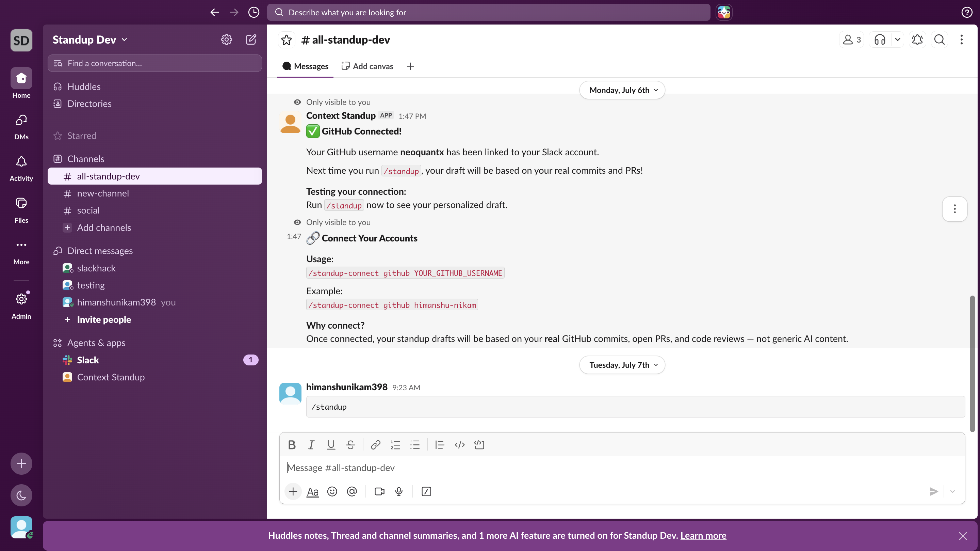Open himanshunikam398 self direct message
Viewport: 980px width, 551px height.
click(x=154, y=302)
